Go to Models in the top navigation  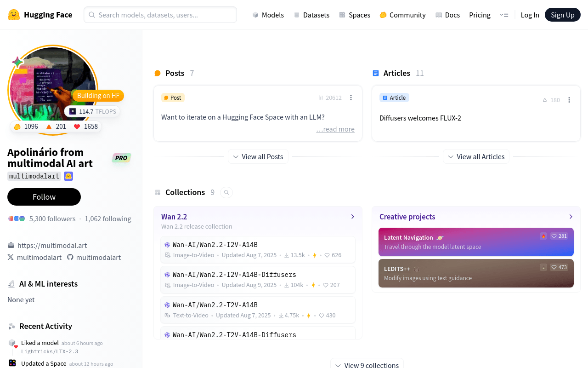(268, 15)
